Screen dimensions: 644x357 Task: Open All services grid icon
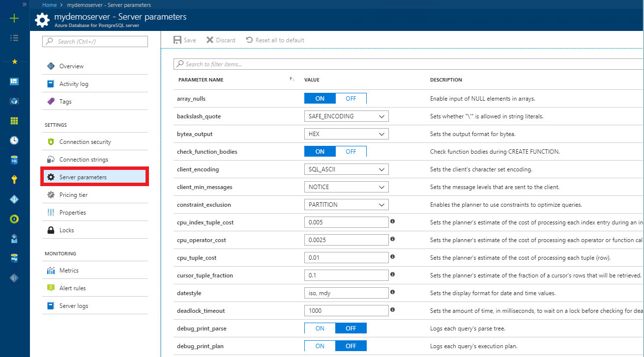(14, 120)
